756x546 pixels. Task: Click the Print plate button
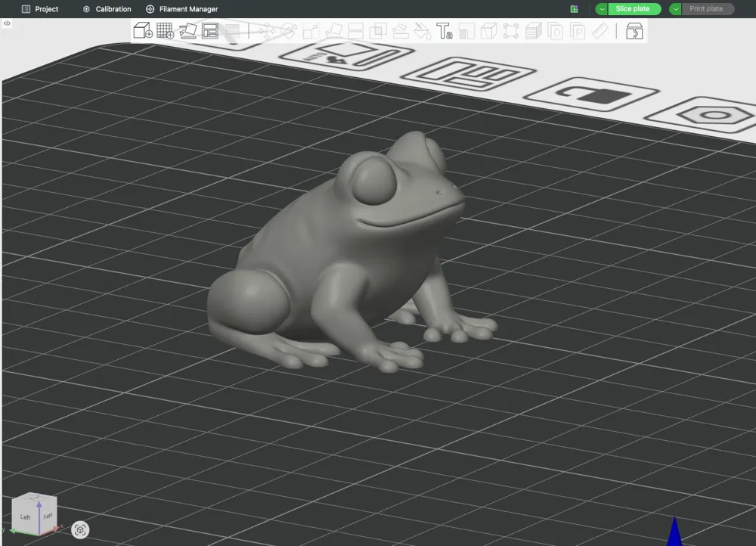tap(708, 8)
